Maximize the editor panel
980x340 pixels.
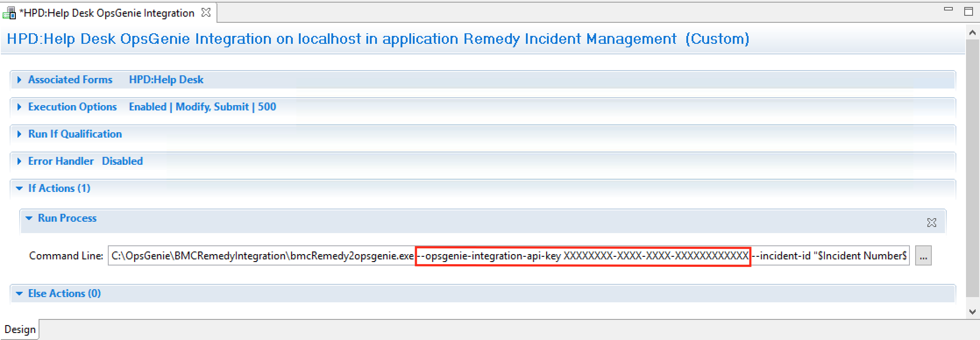(x=969, y=11)
